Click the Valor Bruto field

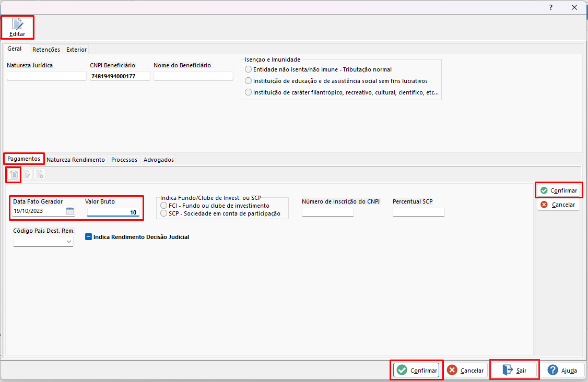tap(113, 212)
